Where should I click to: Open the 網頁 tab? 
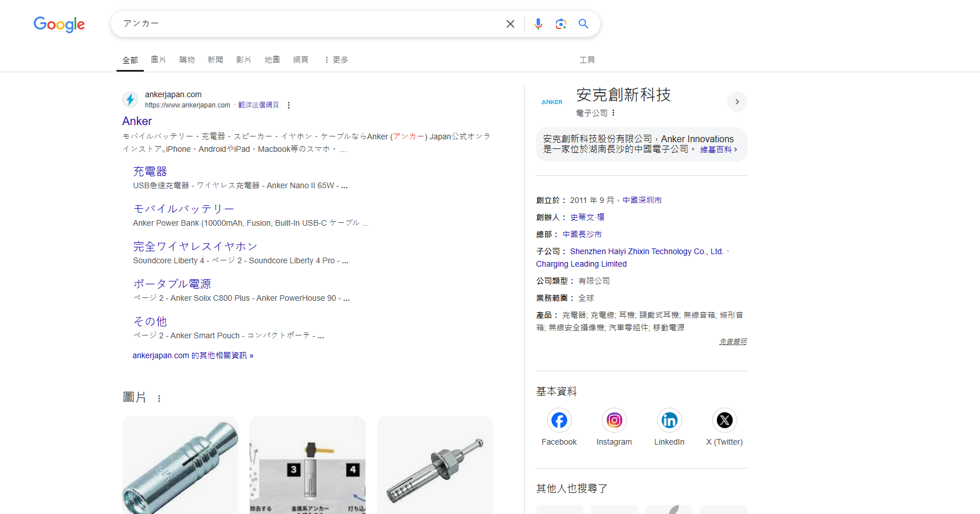click(301, 60)
